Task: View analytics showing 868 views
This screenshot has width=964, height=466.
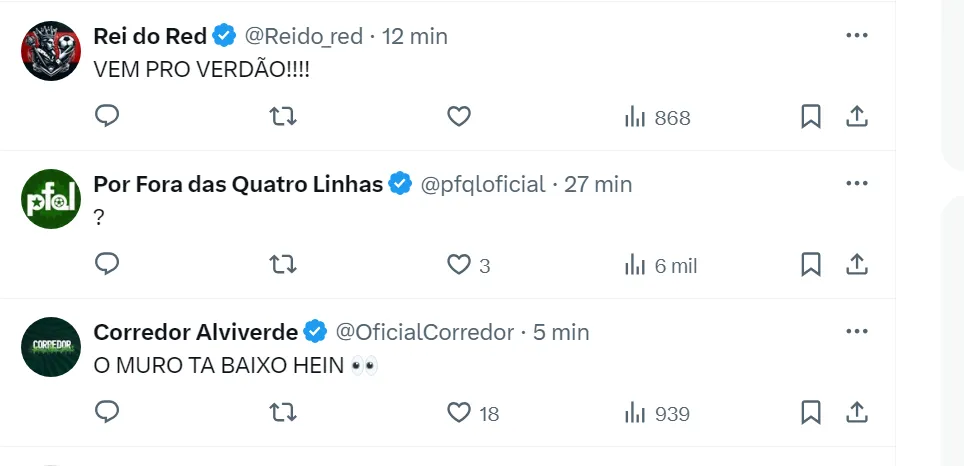Action: [x=657, y=117]
